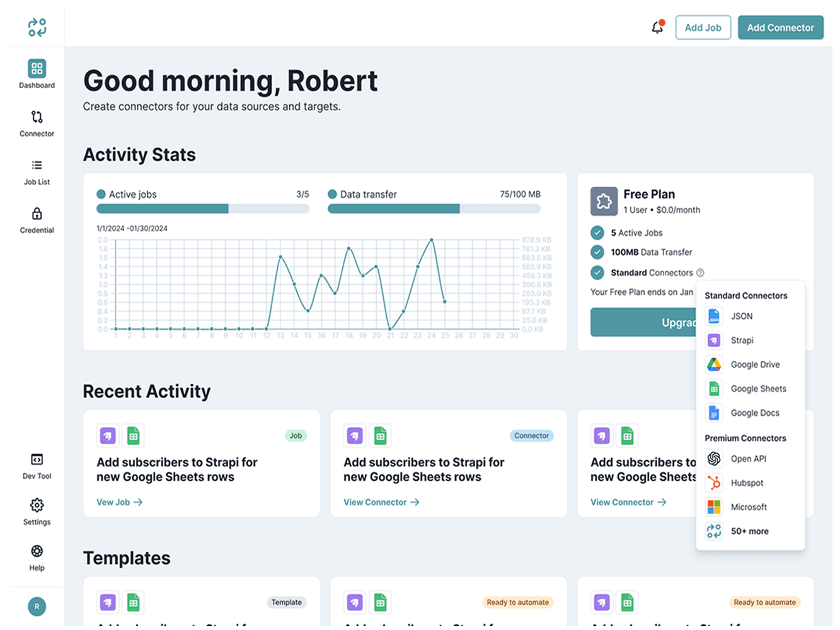
Task: Click Google Sheets icon in first activity card
Action: coord(133,435)
